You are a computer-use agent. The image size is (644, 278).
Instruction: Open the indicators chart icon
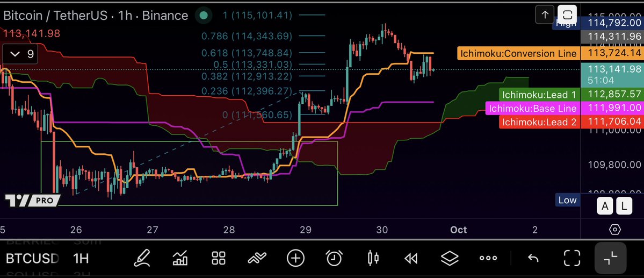click(180, 258)
